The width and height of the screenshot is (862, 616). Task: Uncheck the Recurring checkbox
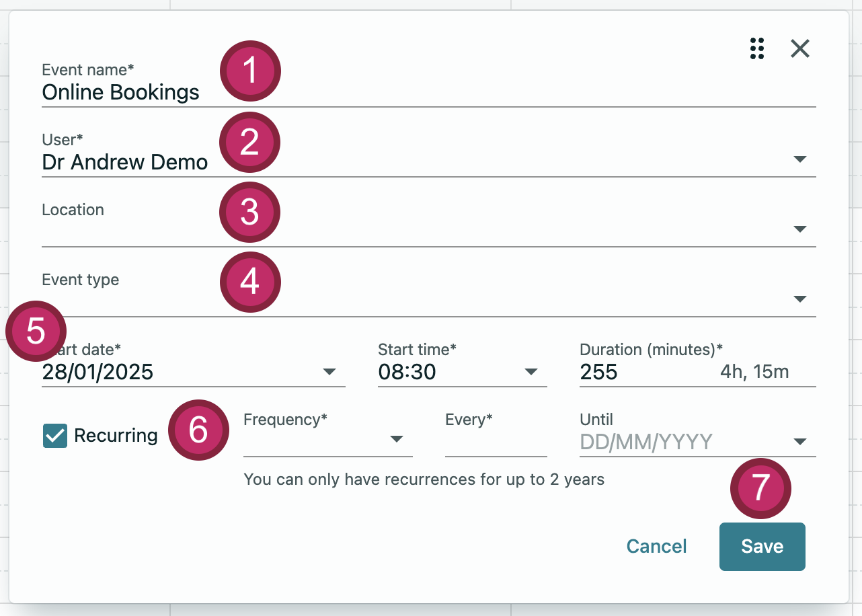pos(55,436)
